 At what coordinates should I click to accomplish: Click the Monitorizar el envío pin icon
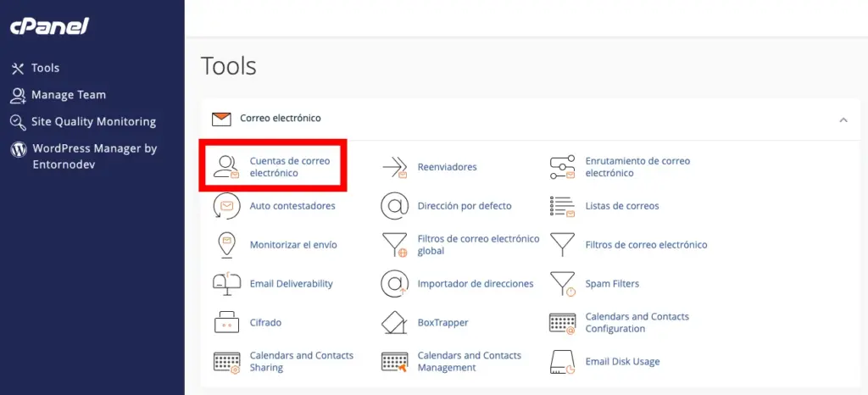226,245
